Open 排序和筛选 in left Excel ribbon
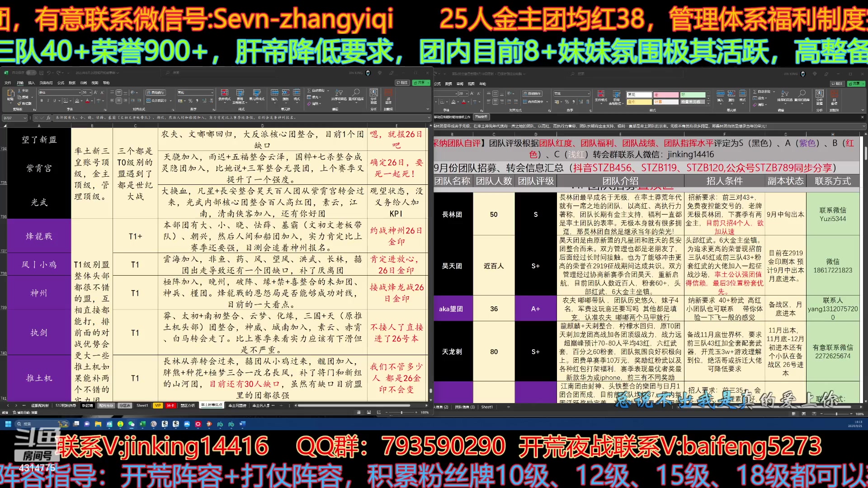Viewport: 868px width, 488px height. 339,96
